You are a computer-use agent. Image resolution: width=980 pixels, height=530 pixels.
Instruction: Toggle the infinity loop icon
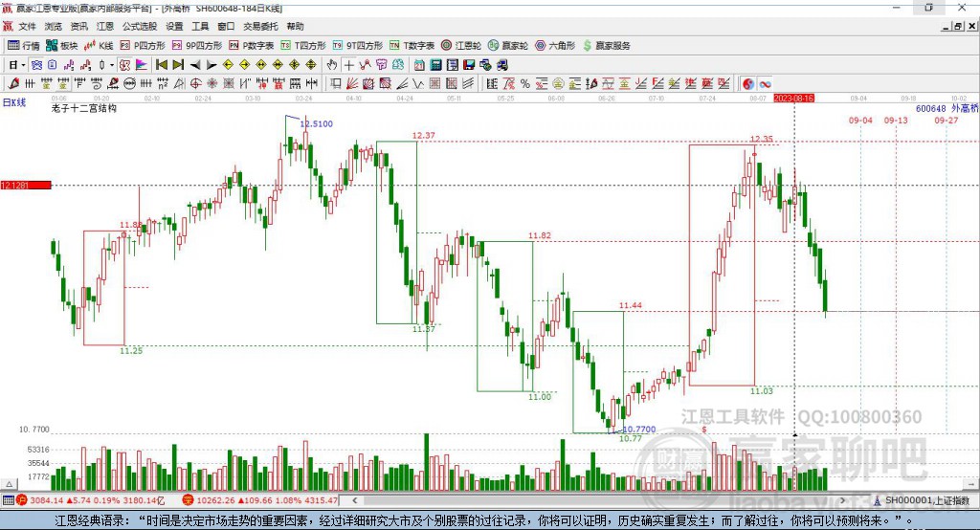765,84
